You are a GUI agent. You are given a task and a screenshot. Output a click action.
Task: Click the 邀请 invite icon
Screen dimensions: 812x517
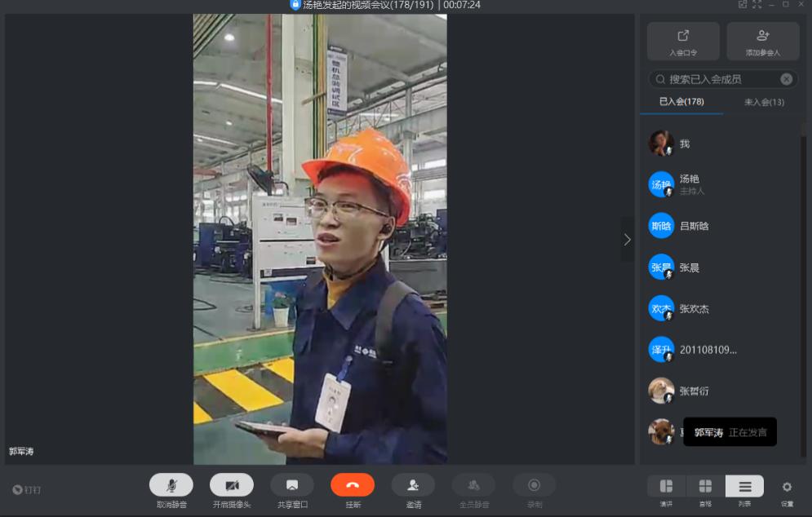(413, 485)
